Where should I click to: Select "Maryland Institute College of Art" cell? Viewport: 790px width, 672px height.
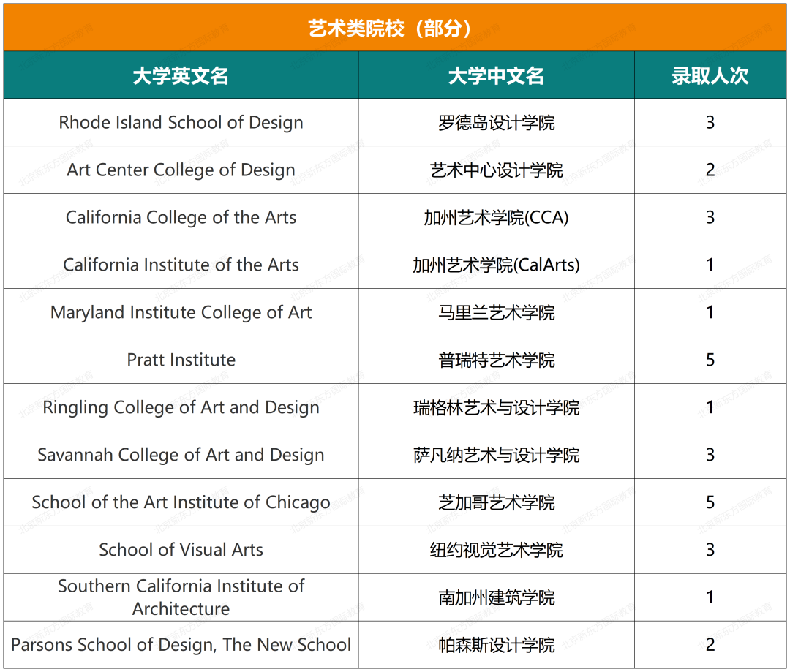181,312
